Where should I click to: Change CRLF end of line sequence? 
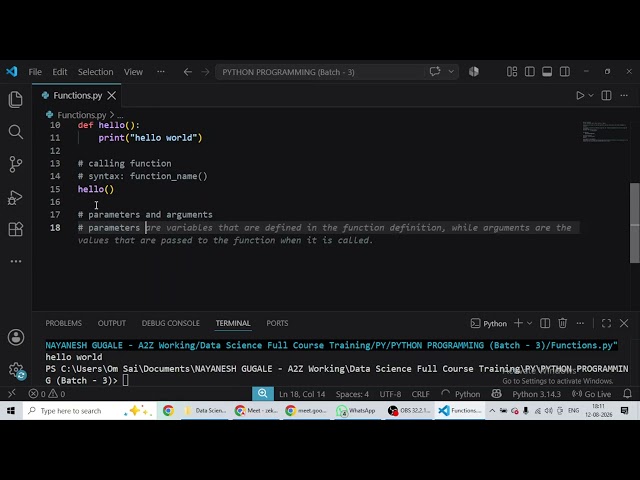click(420, 394)
